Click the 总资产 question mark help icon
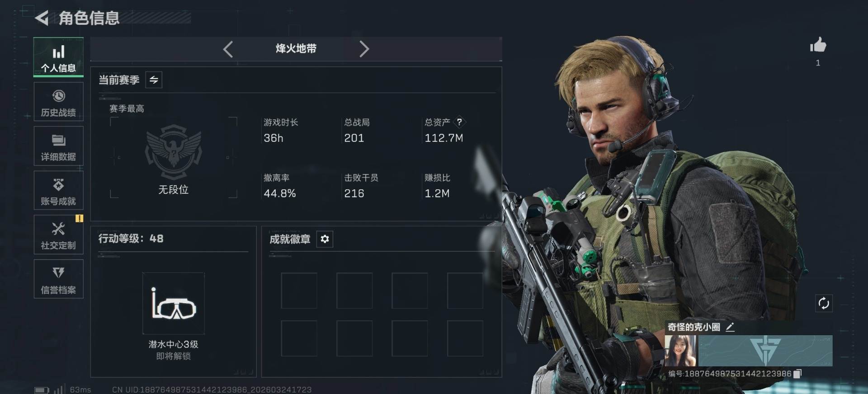This screenshot has width=868, height=394. click(x=459, y=122)
